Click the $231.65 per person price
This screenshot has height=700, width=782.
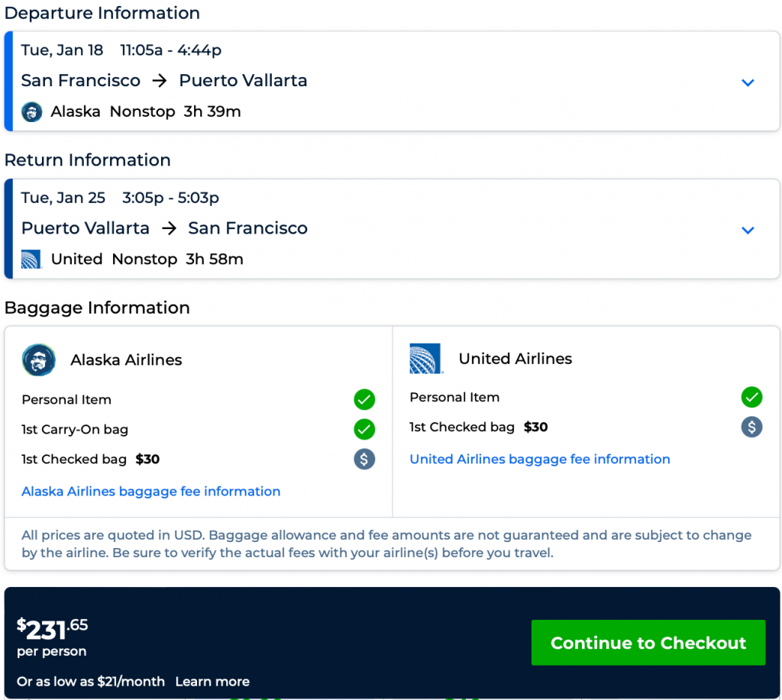click(53, 629)
